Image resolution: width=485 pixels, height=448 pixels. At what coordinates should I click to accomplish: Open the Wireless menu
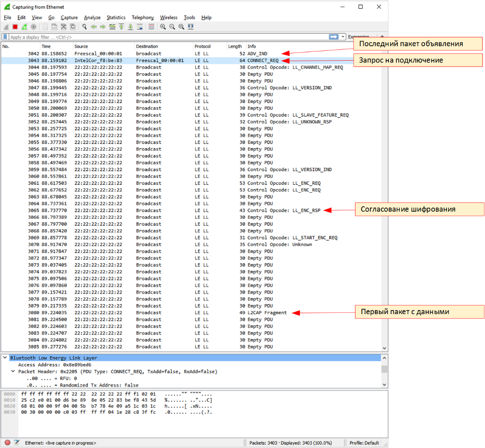[x=169, y=18]
